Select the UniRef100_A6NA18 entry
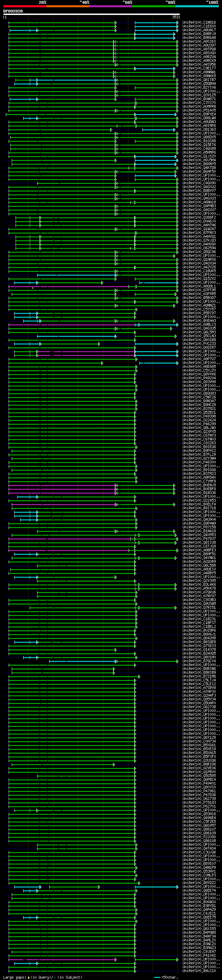Screen dimensions: 222x980 pyautogui.click(x=199, y=202)
